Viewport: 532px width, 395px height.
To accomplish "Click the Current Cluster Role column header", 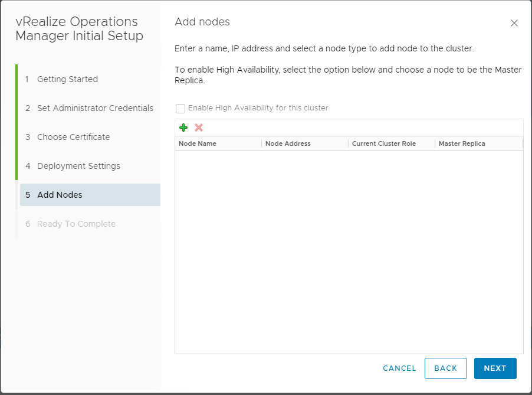I will (x=384, y=143).
